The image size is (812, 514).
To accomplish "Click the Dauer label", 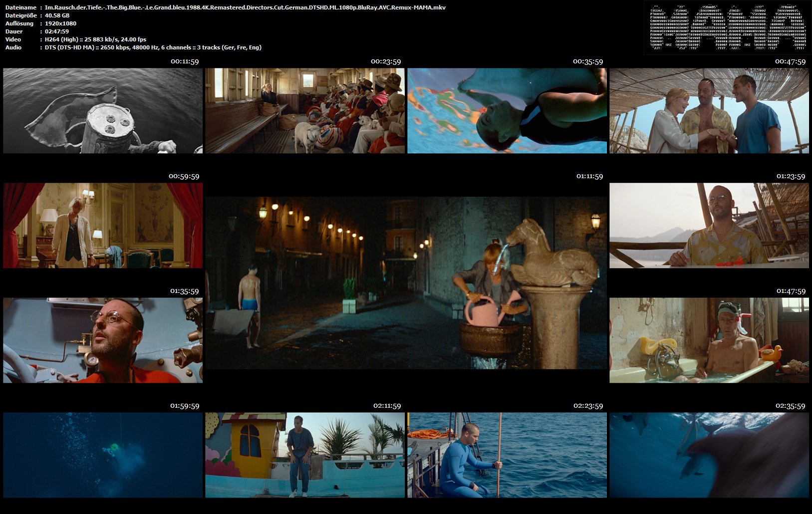I will coord(14,31).
